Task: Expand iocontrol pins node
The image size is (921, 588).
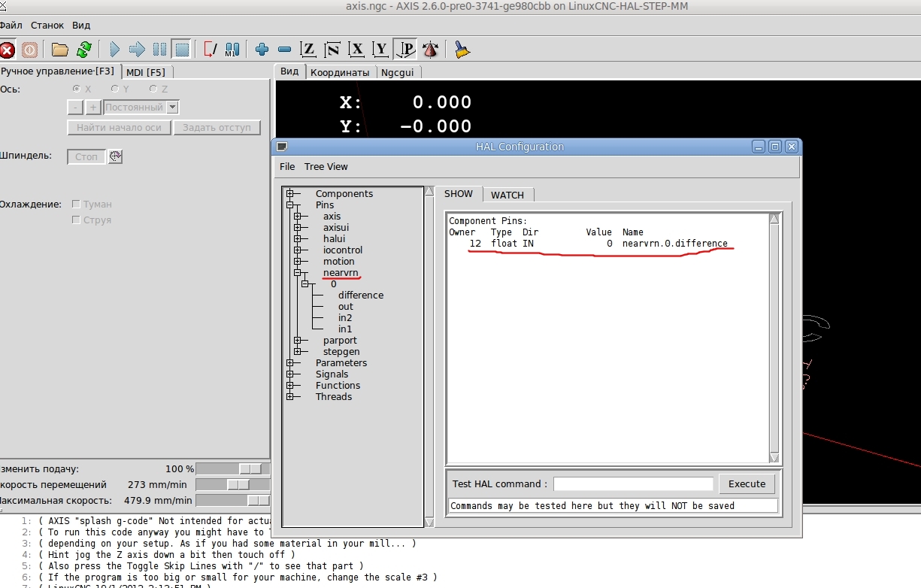Action: [x=297, y=250]
